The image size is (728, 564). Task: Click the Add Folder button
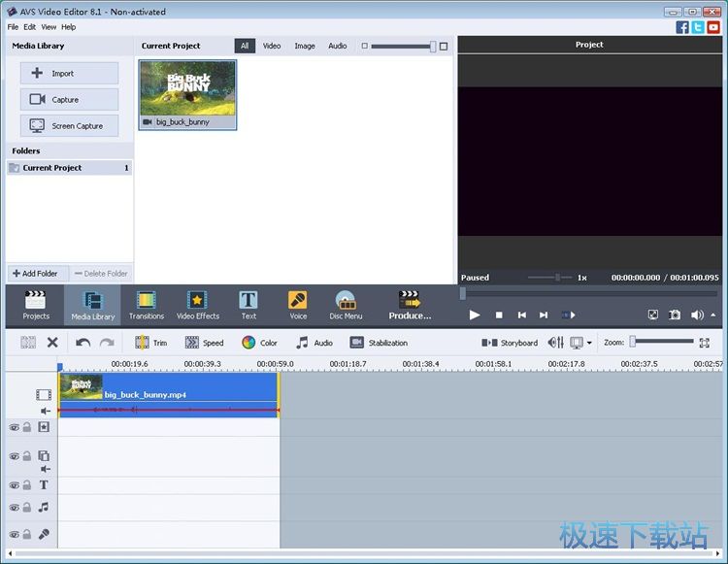coord(35,274)
